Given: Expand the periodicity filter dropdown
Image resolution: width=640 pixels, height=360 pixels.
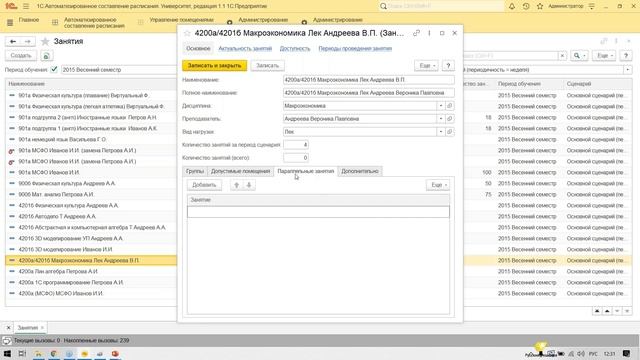Looking at the screenshot, I should click(x=628, y=69).
